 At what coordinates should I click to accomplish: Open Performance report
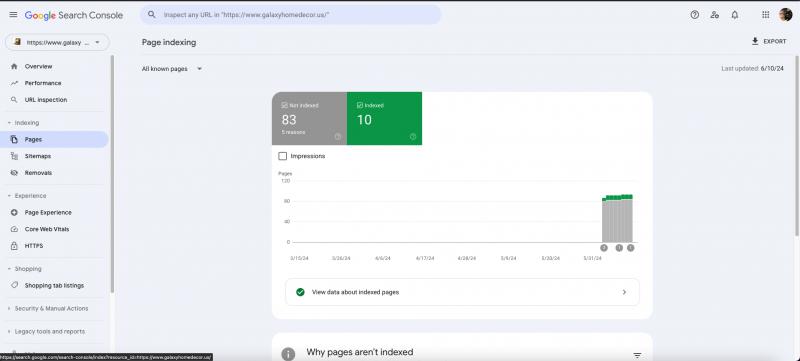tap(54, 83)
